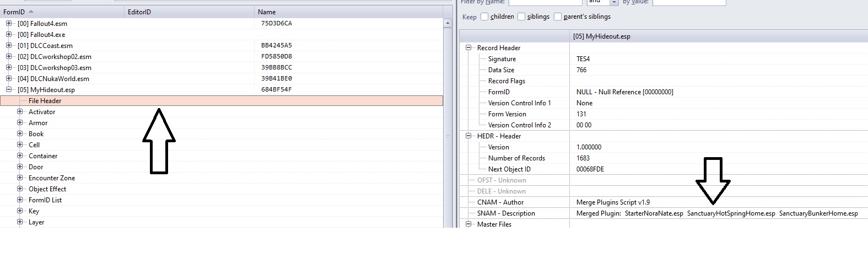
Task: Collapse the HEDR - Header section
Action: click(468, 136)
